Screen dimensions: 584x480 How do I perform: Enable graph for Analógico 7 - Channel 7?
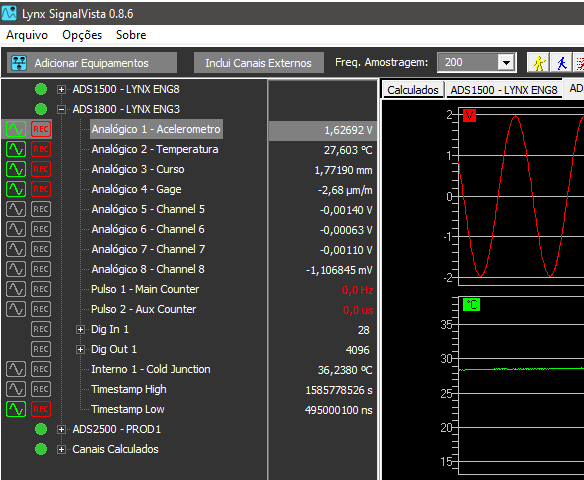(x=16, y=249)
